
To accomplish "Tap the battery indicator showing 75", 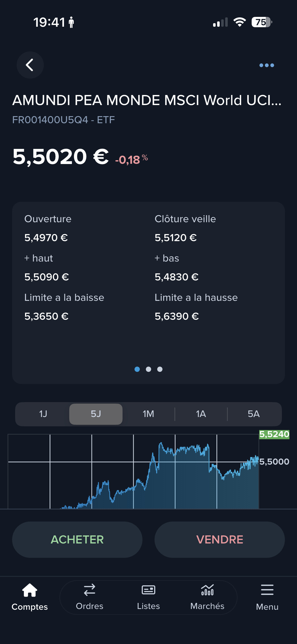I will pyautogui.click(x=261, y=22).
